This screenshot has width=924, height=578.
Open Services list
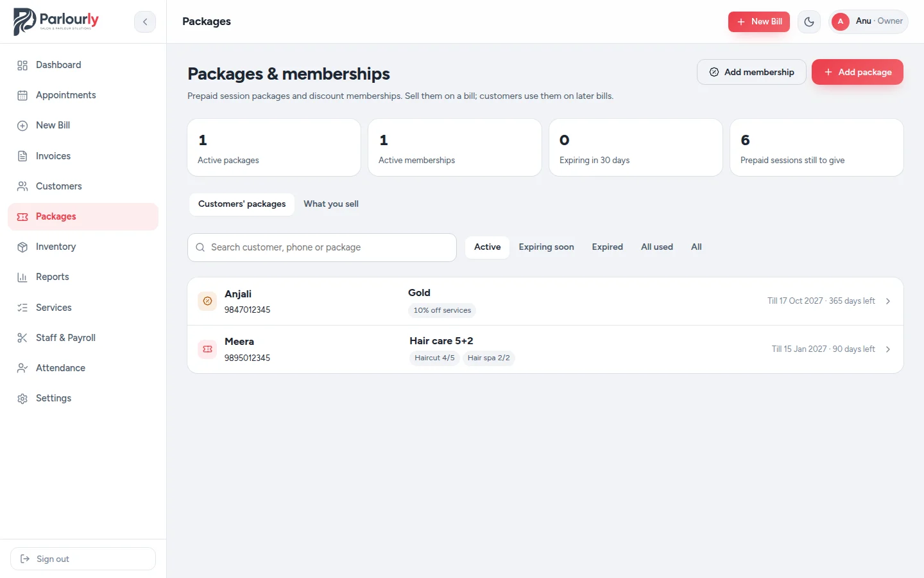click(x=83, y=308)
